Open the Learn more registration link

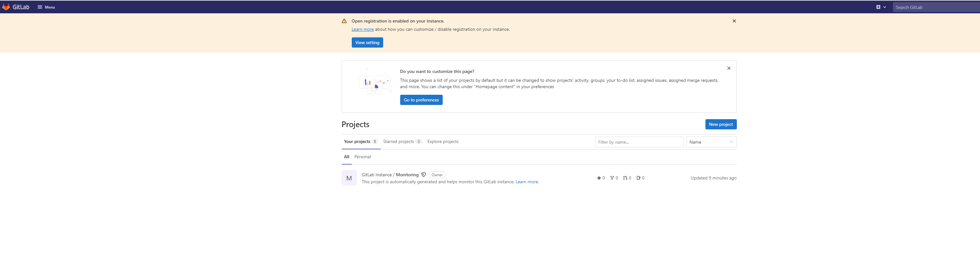[x=363, y=29]
